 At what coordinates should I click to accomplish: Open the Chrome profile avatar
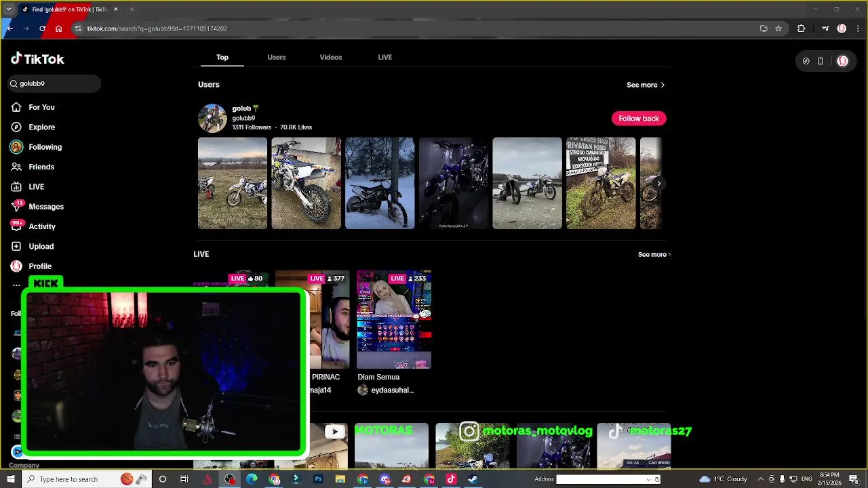[x=842, y=28]
